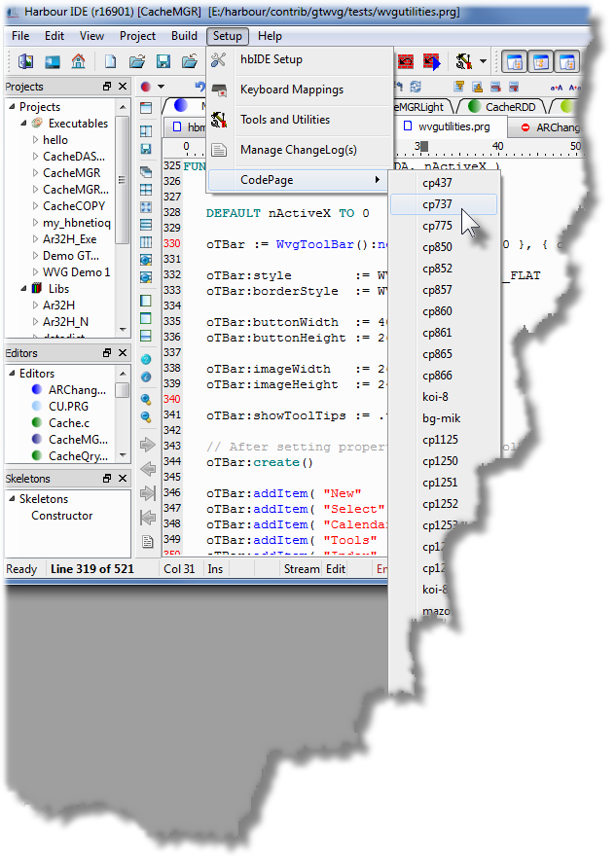Click the red-blue sphere icon above editor
This screenshot has height=863, width=616.
tap(145, 87)
